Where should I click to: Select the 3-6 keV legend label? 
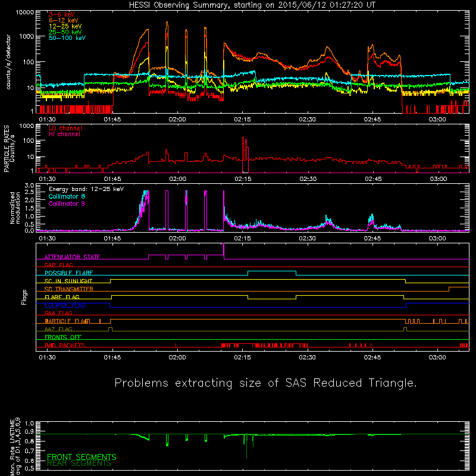[x=61, y=14]
